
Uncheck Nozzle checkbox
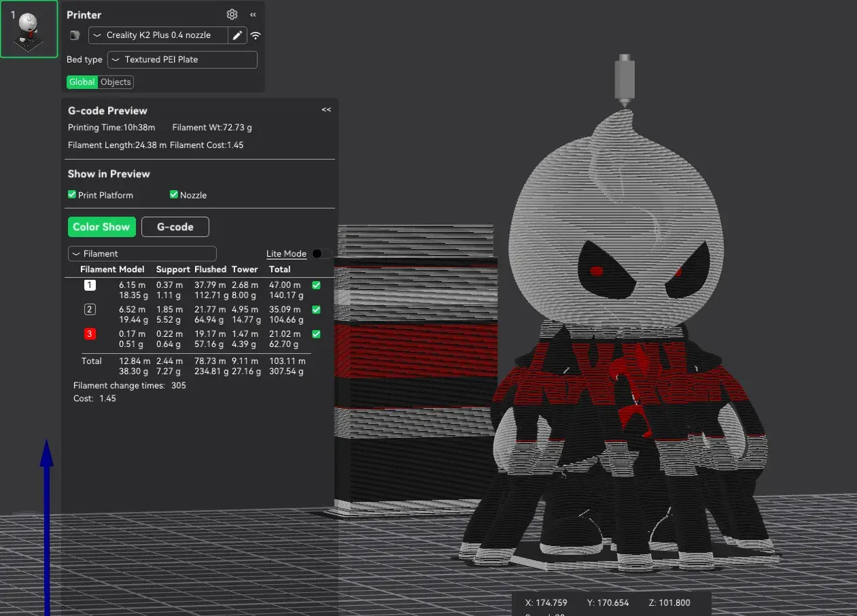click(x=174, y=195)
